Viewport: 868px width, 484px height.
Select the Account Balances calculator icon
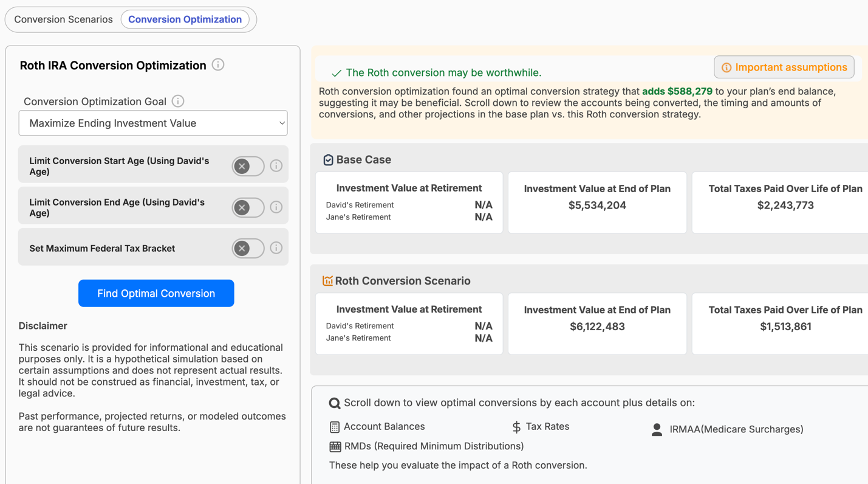pos(335,426)
